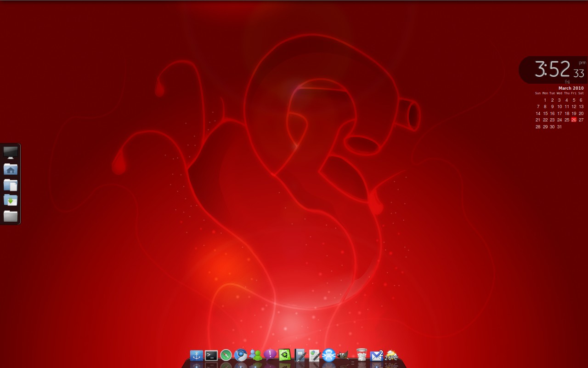This screenshot has height=368, width=588.
Task: Select date 1 in the calendar
Action: pos(545,100)
